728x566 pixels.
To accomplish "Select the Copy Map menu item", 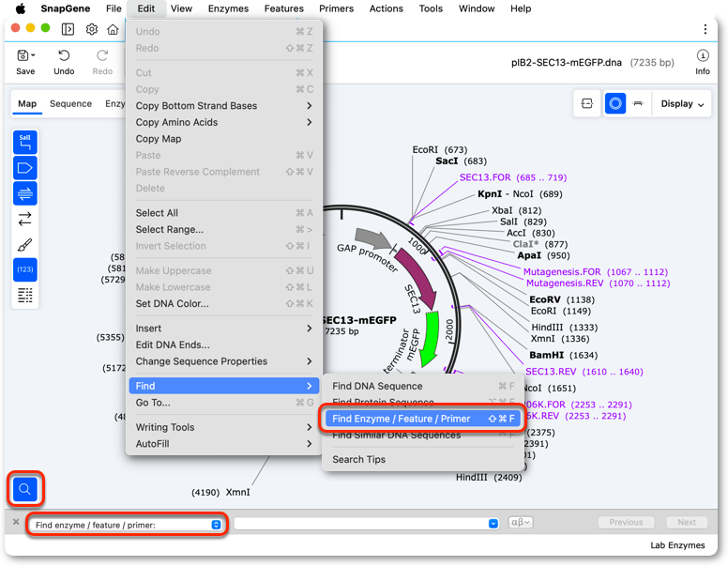I will point(224,139).
